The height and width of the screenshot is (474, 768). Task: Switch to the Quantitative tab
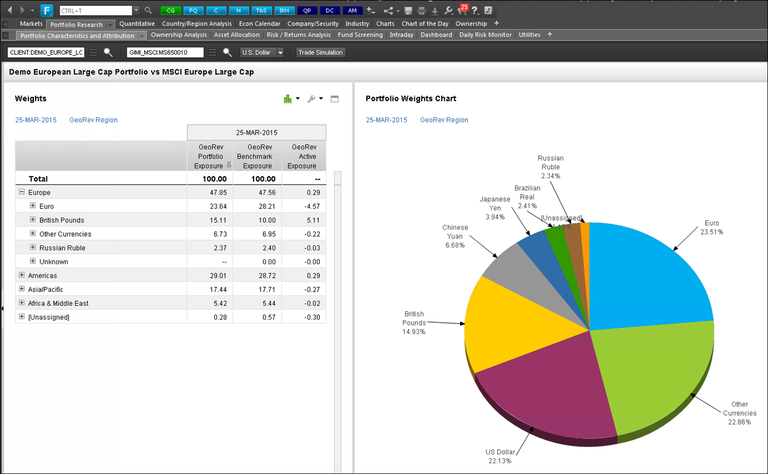137,24
